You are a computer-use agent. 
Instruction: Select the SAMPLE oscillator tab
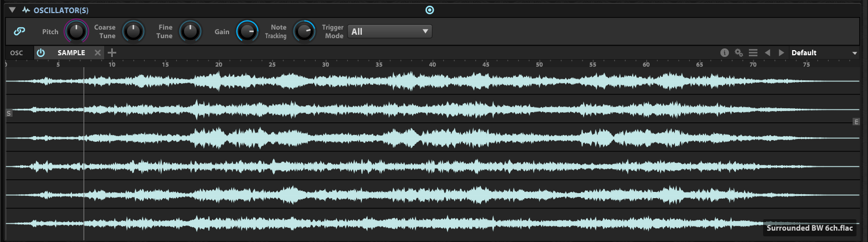pyautogui.click(x=71, y=53)
